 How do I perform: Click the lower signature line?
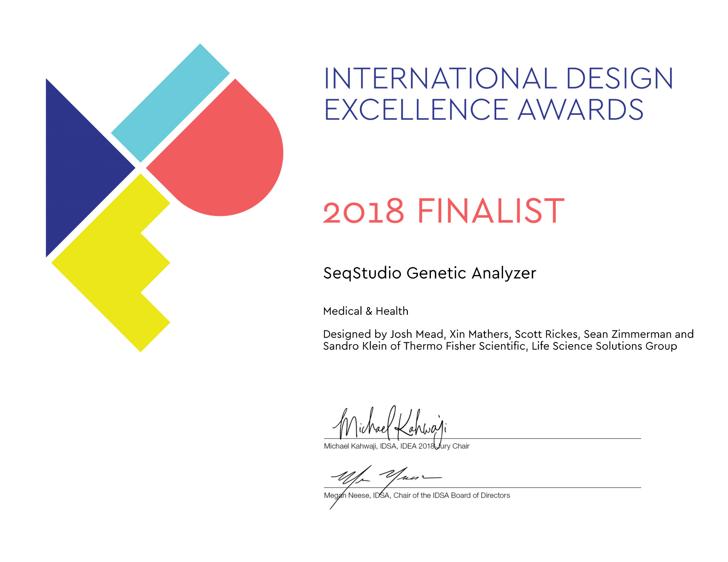[x=550, y=488]
